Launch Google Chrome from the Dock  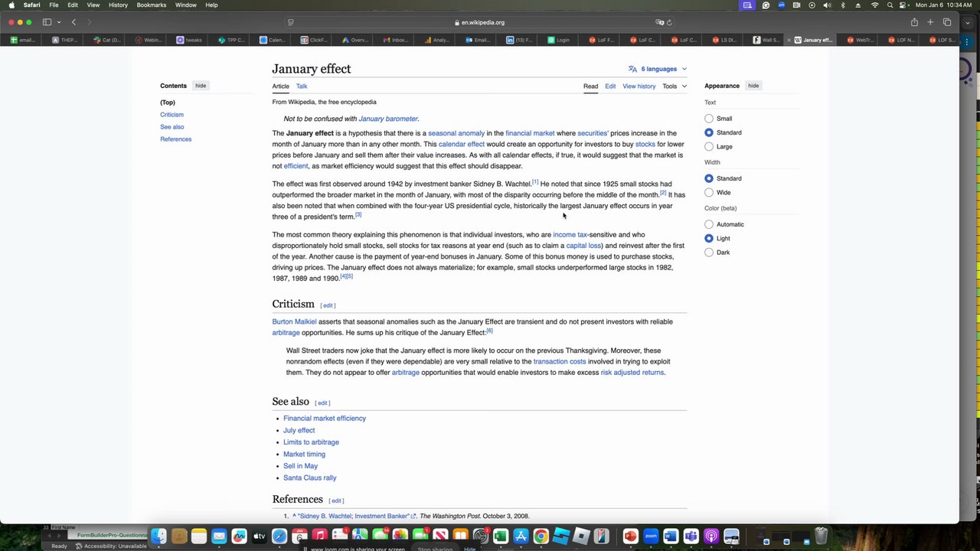pos(541,536)
